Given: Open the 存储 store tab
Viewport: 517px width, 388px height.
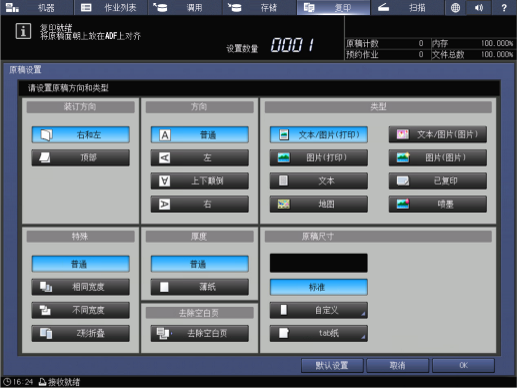Looking at the screenshot, I should pos(259,7).
